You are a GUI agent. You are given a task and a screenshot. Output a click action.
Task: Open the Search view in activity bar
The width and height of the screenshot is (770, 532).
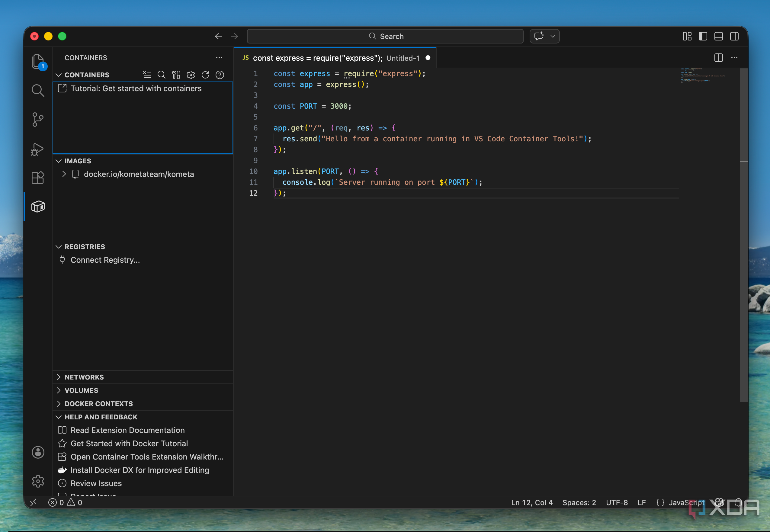point(38,91)
